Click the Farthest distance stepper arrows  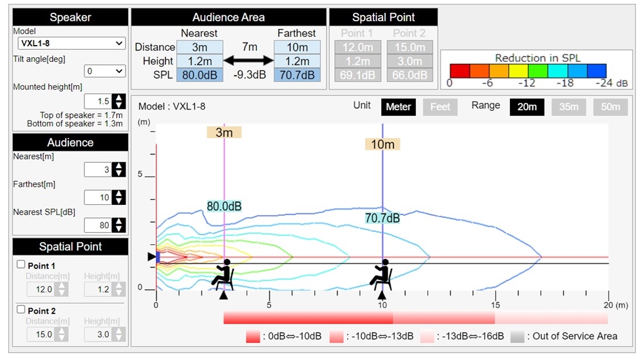tap(118, 197)
